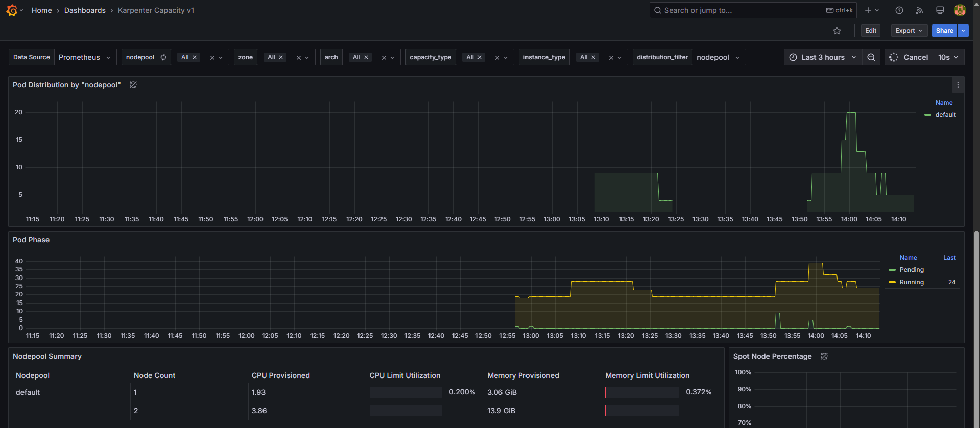Open the Last 3 hours time range picker
The height and width of the screenshot is (428, 980).
(x=823, y=57)
